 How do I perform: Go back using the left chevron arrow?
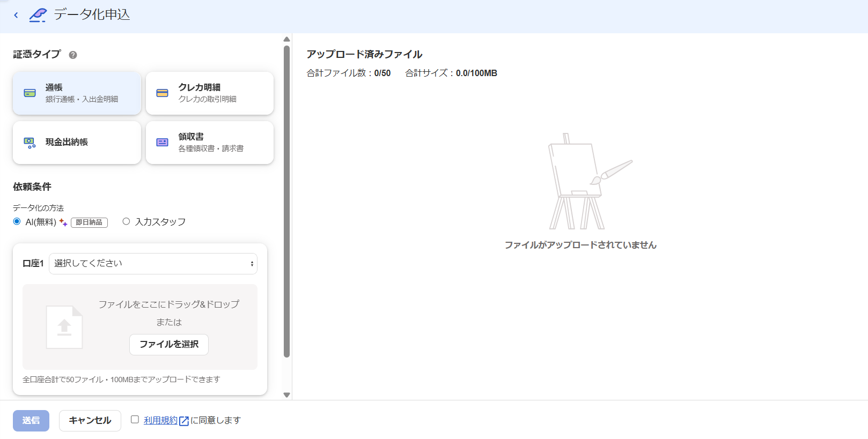[x=16, y=15]
